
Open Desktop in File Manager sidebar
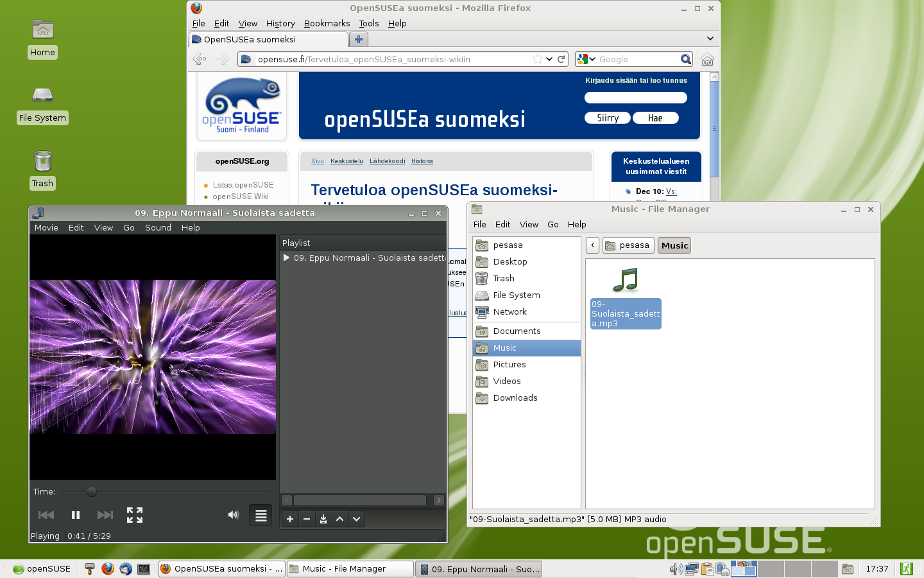click(527, 261)
